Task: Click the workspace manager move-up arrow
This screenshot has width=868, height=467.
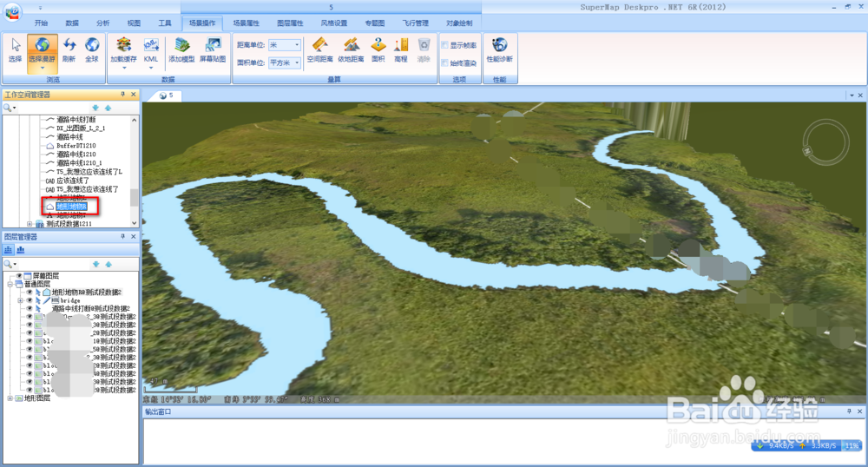Action: click(108, 108)
